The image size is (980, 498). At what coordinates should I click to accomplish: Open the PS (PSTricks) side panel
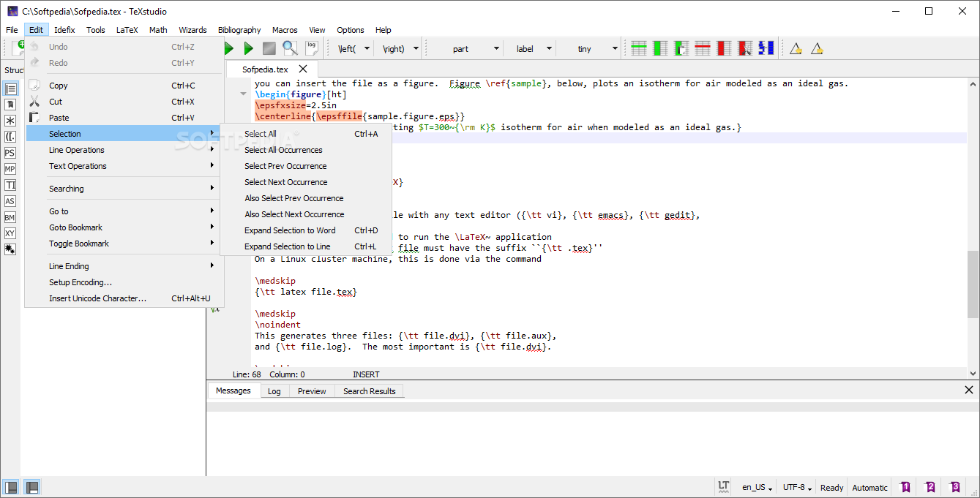[x=10, y=153]
